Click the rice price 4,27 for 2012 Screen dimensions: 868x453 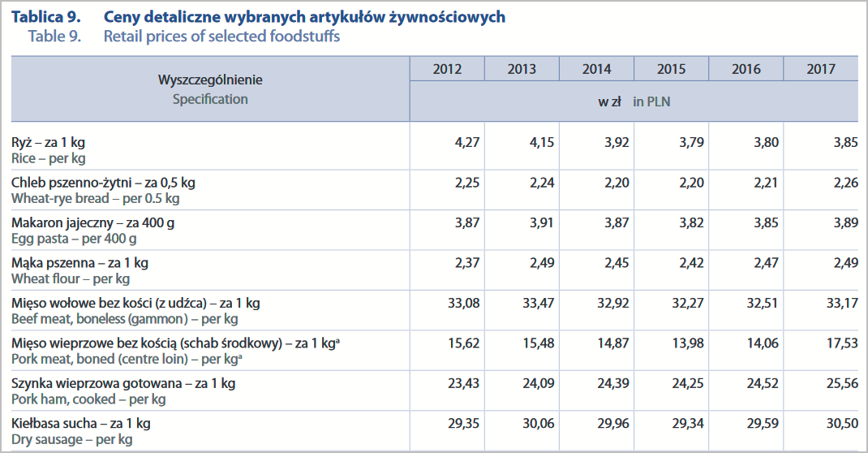pos(466,143)
